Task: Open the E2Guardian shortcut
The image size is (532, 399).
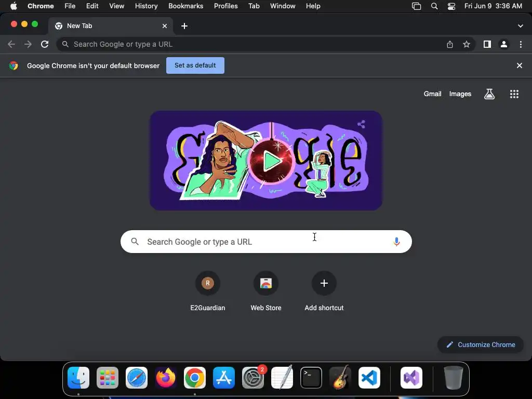Action: click(208, 291)
